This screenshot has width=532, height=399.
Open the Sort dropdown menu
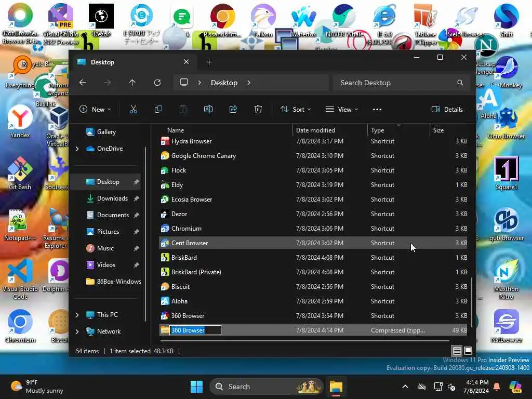(x=296, y=109)
